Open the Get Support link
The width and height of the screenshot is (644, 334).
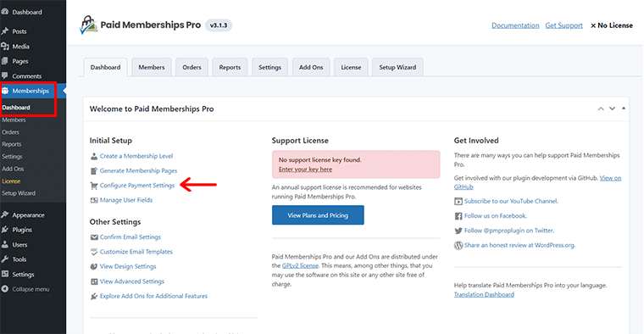pyautogui.click(x=563, y=25)
